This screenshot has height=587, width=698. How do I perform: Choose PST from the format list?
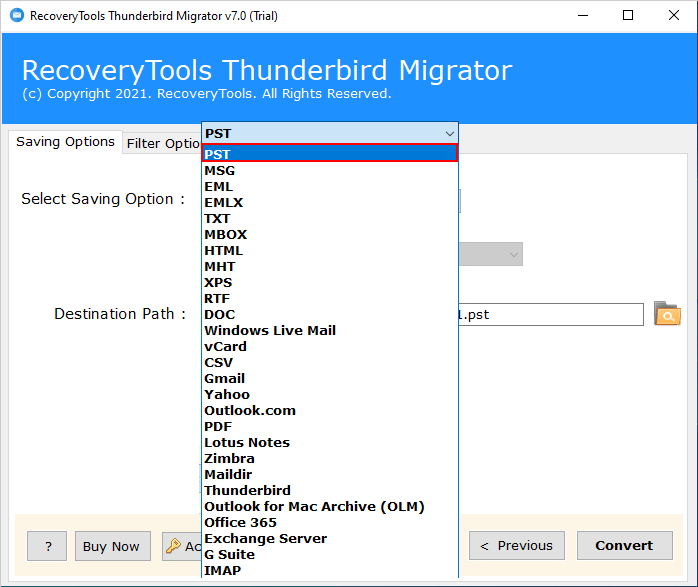coord(329,154)
